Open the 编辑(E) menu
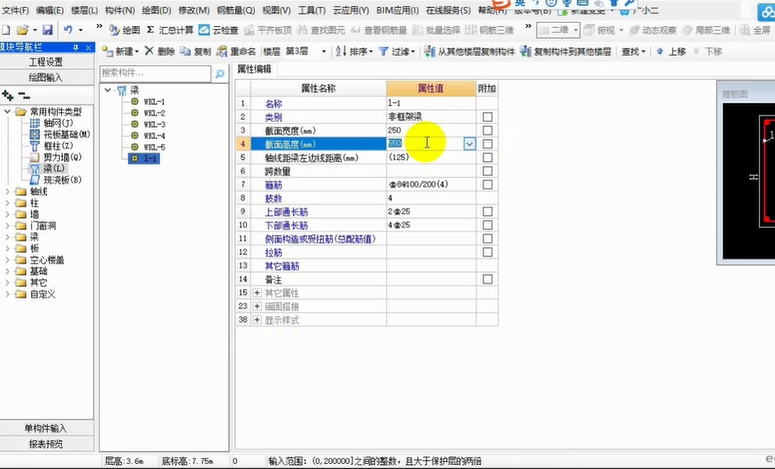Screen dimensions: 775x469 [x=50, y=10]
